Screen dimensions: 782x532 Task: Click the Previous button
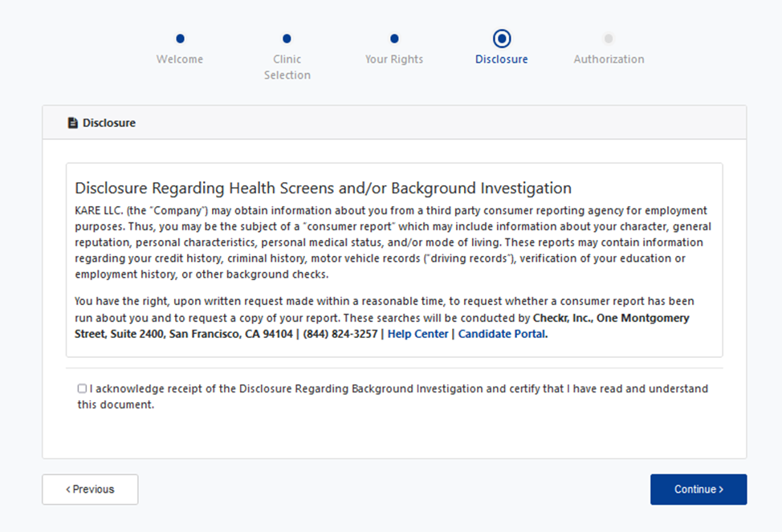pos(90,489)
